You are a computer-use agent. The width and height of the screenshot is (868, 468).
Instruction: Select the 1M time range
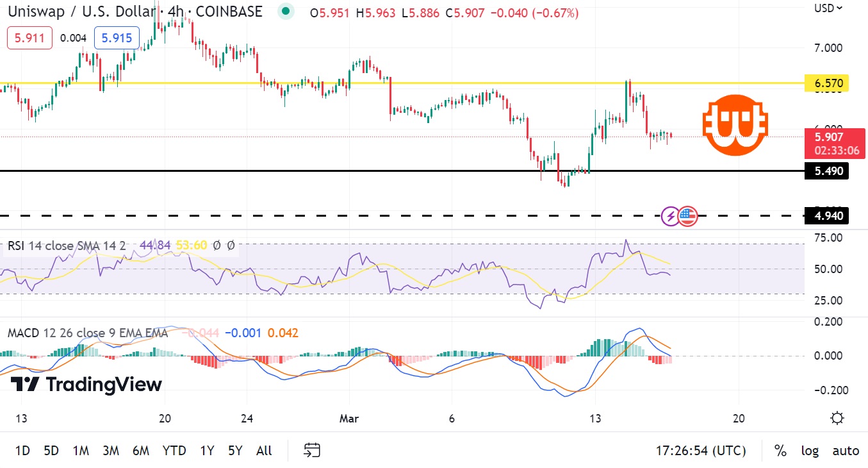[x=81, y=451]
